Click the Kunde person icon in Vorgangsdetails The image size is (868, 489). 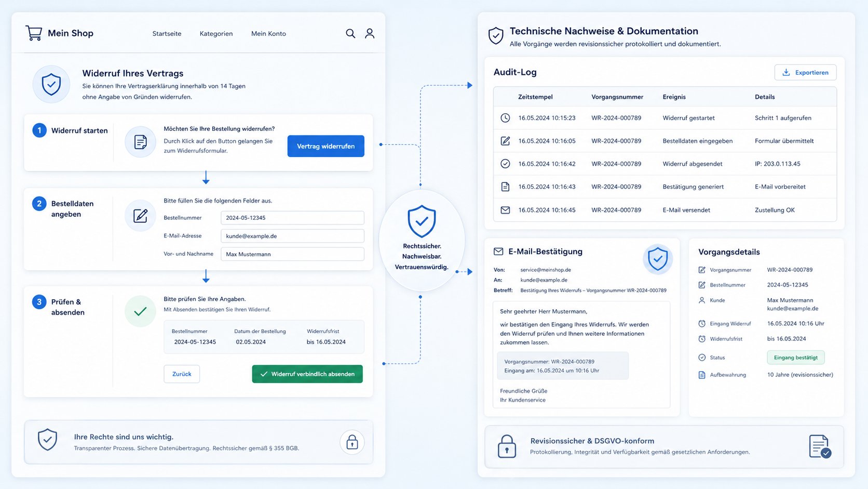click(x=702, y=300)
